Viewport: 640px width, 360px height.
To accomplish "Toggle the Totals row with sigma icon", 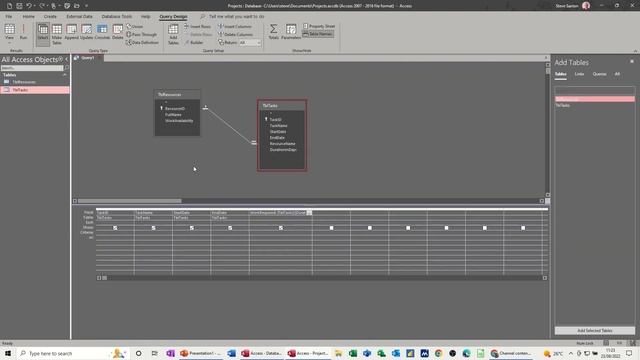I will tap(273, 32).
